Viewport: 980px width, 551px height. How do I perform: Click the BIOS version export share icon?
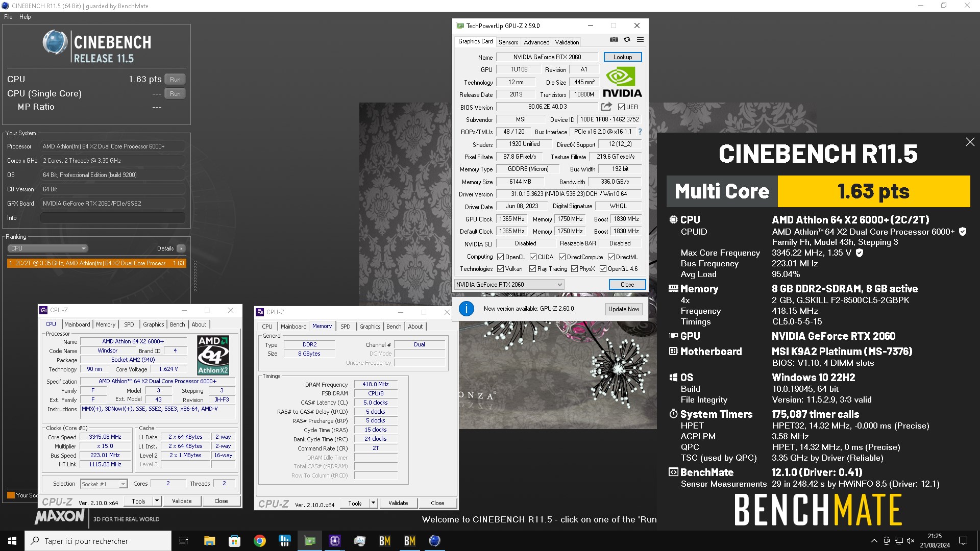[x=606, y=107]
